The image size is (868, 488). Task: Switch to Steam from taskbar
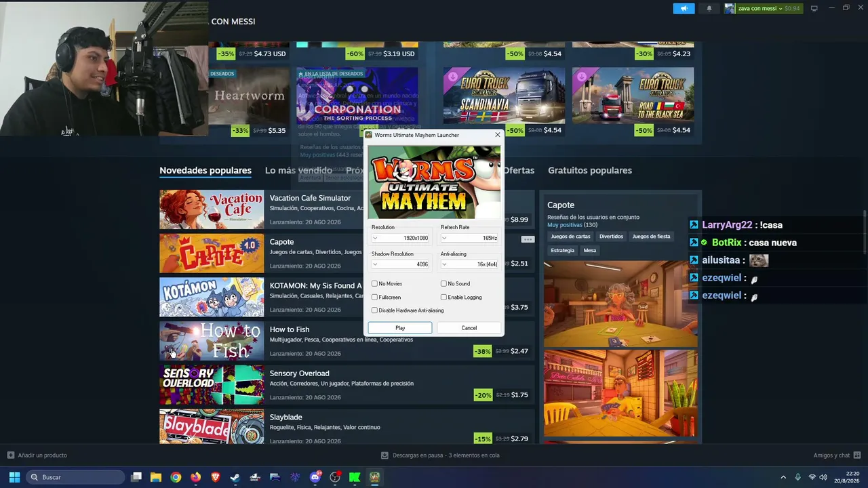click(235, 477)
